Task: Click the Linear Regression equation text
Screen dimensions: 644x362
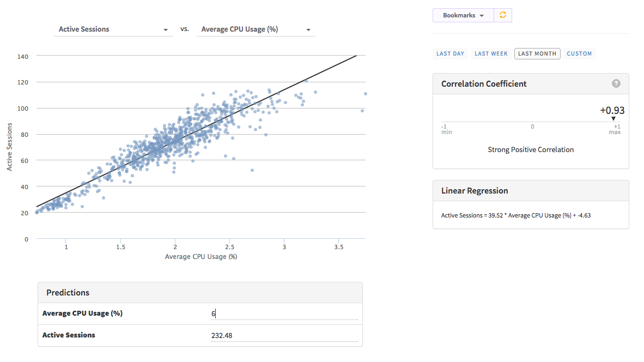Action: [515, 215]
